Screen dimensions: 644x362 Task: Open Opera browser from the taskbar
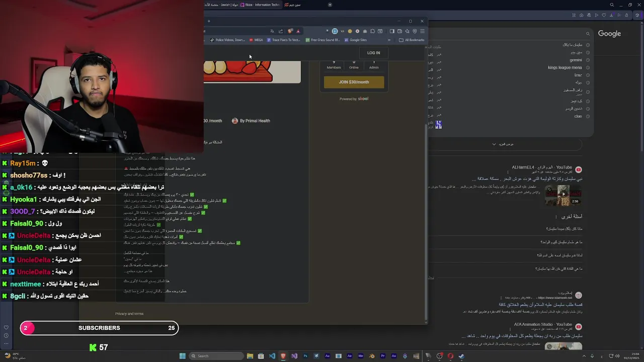(450, 356)
